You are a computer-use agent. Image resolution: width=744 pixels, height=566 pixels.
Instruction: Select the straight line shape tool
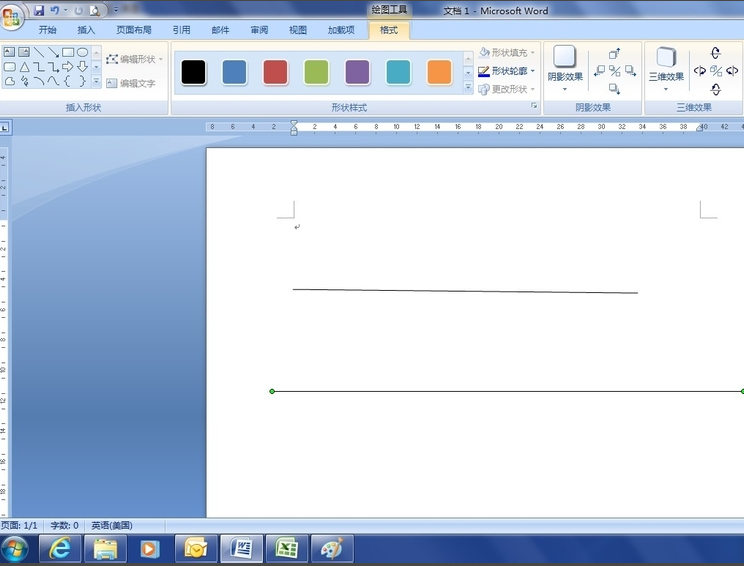tap(39, 52)
